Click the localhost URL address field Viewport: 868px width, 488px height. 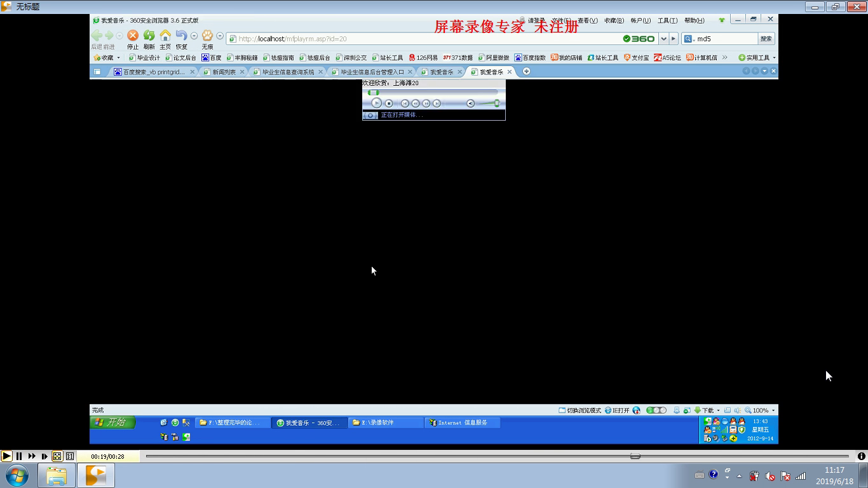(x=422, y=39)
